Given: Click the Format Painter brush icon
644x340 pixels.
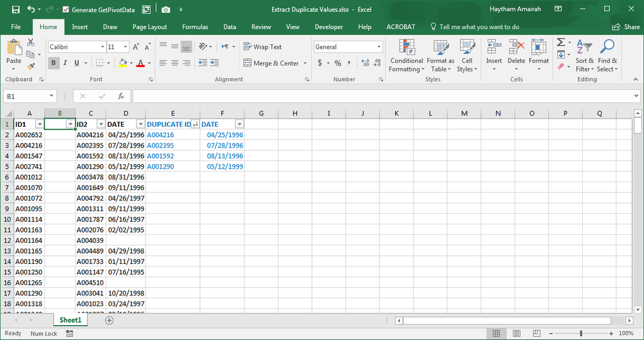Looking at the screenshot, I should (30, 66).
